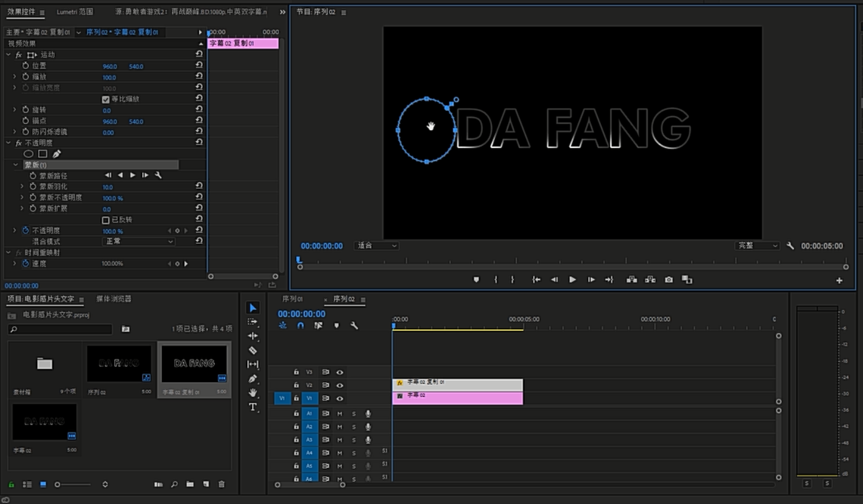Viewport: 863px width, 504px height.
Task: Click Mark In brace button
Action: point(496,280)
